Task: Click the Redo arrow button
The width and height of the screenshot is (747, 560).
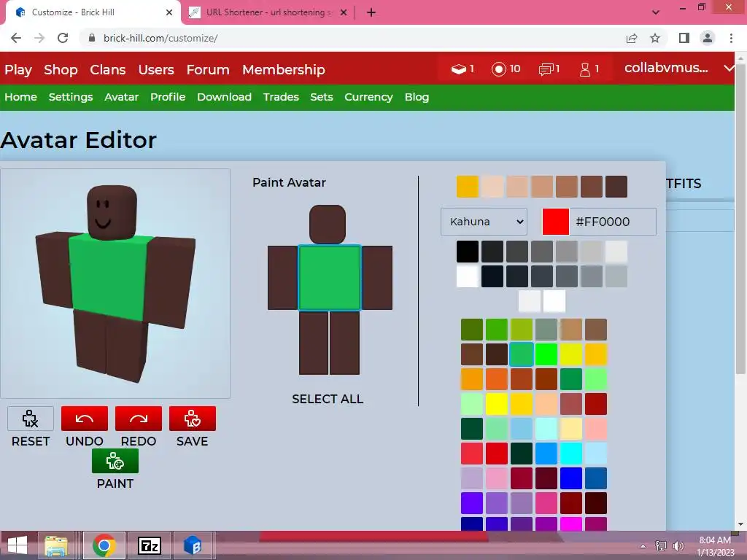Action: click(138, 419)
